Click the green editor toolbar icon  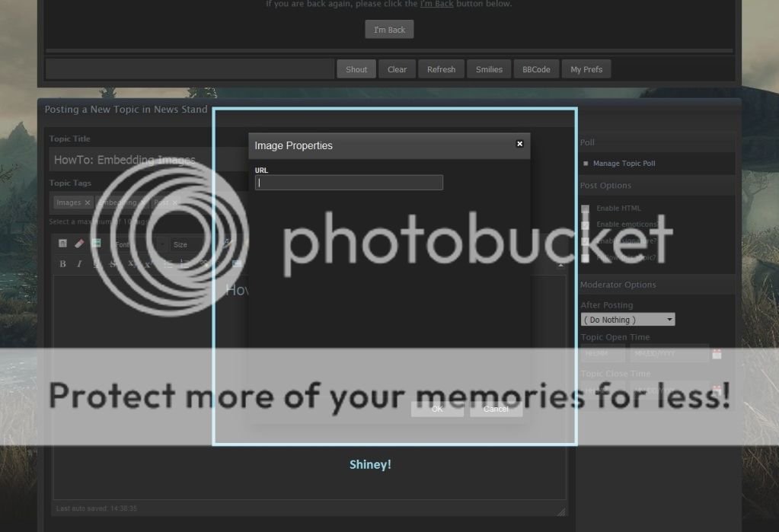[x=97, y=243]
